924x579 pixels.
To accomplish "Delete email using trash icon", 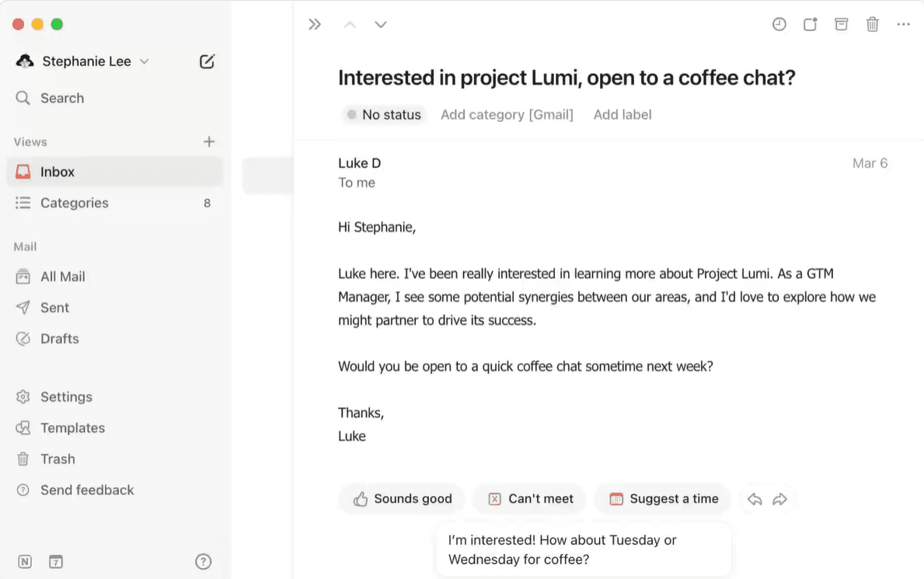I will click(872, 24).
